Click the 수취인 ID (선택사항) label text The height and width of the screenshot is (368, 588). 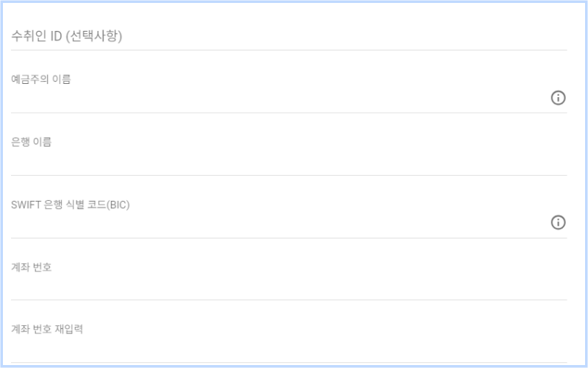click(66, 36)
